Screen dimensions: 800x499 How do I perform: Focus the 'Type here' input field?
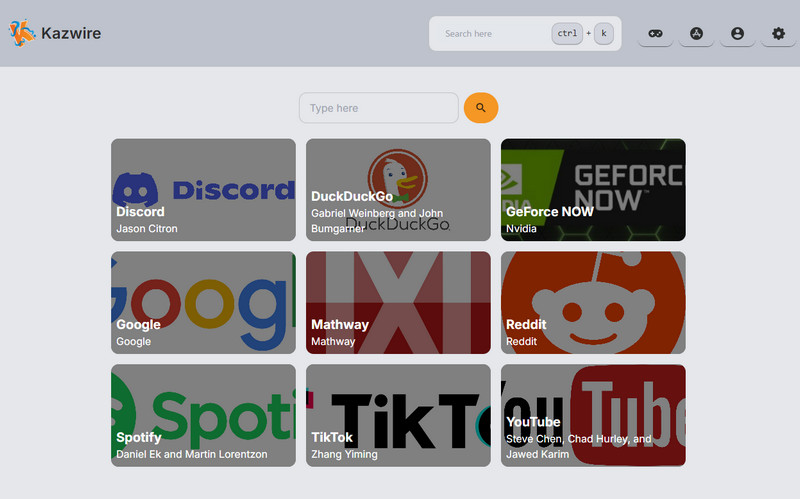tap(379, 108)
